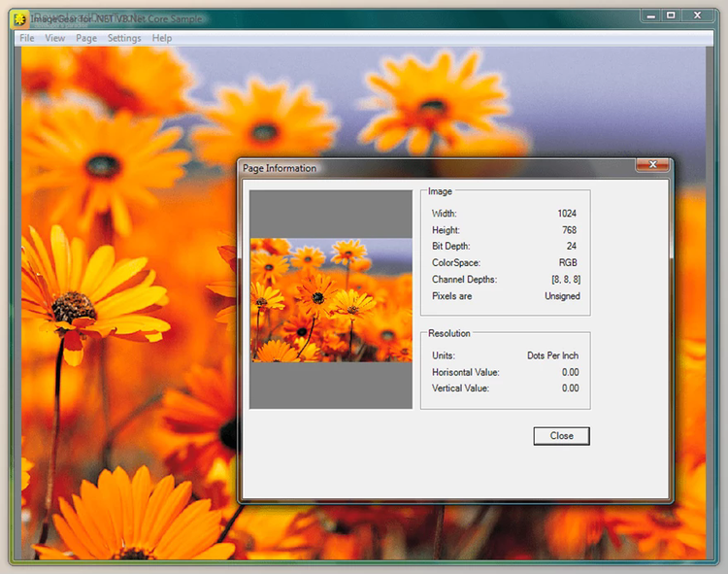
Task: Click the Width: label
Action: [445, 214]
